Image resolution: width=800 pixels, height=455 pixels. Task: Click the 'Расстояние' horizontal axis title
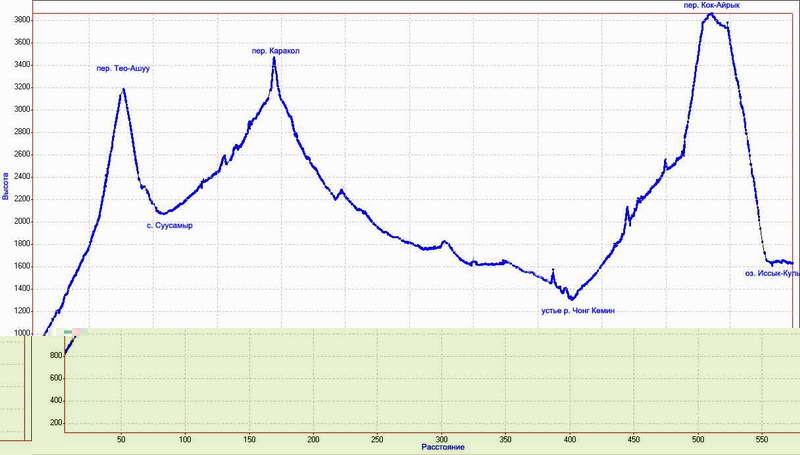point(443,447)
